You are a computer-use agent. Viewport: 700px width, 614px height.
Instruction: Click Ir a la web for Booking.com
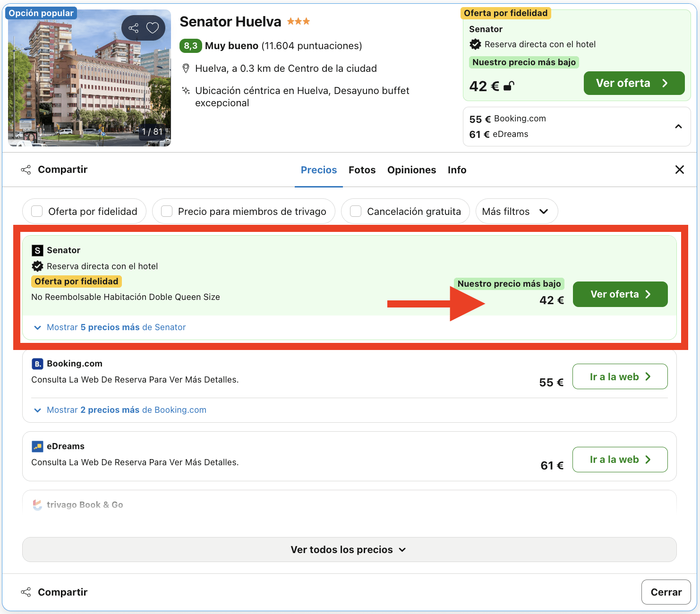pos(620,376)
